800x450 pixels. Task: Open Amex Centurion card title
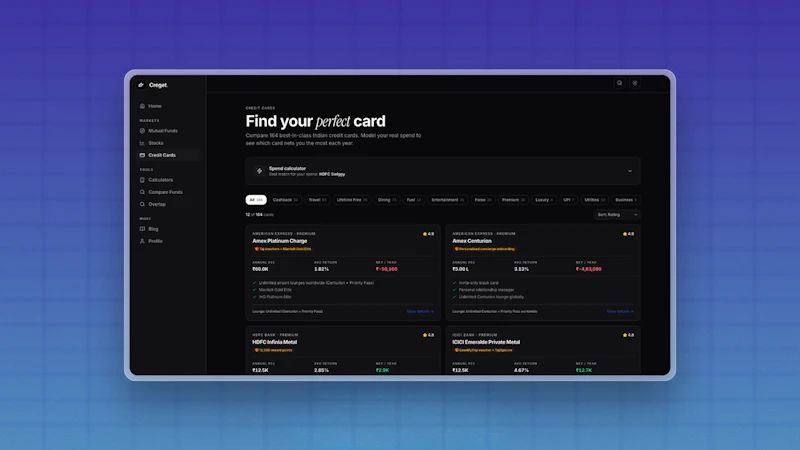pyautogui.click(x=472, y=241)
